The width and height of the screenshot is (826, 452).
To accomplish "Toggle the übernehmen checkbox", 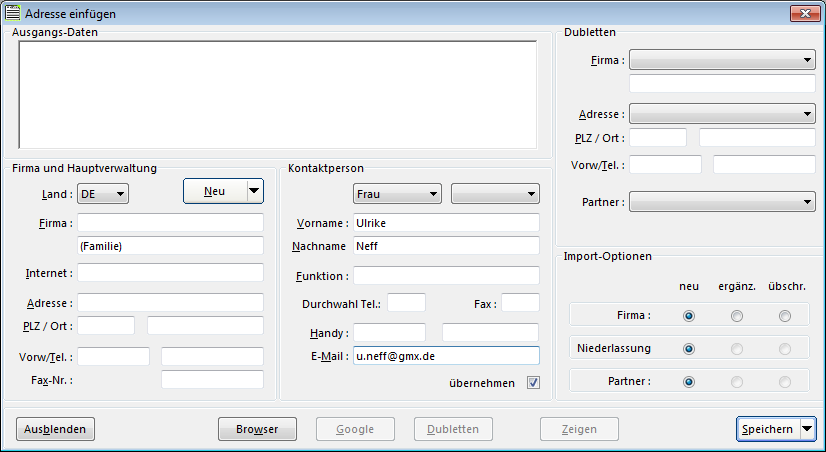I will 533,383.
